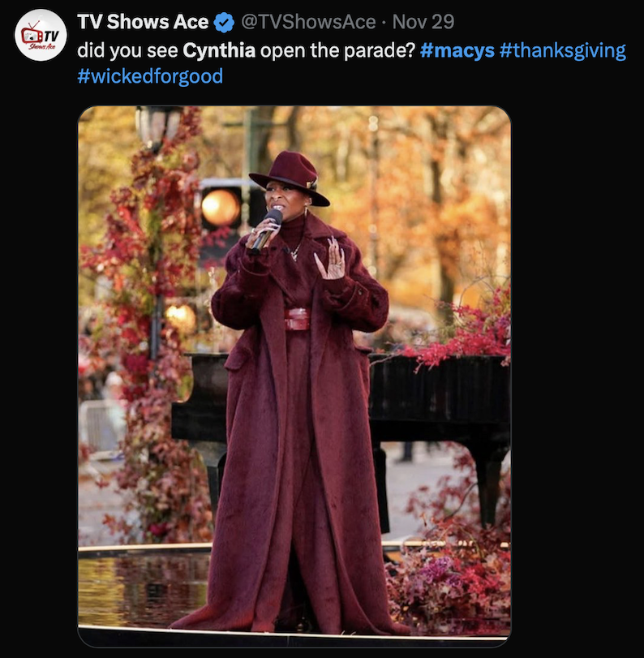Visit the @TVShowsAce handle link
The width and height of the screenshot is (644, 658).
point(308,22)
